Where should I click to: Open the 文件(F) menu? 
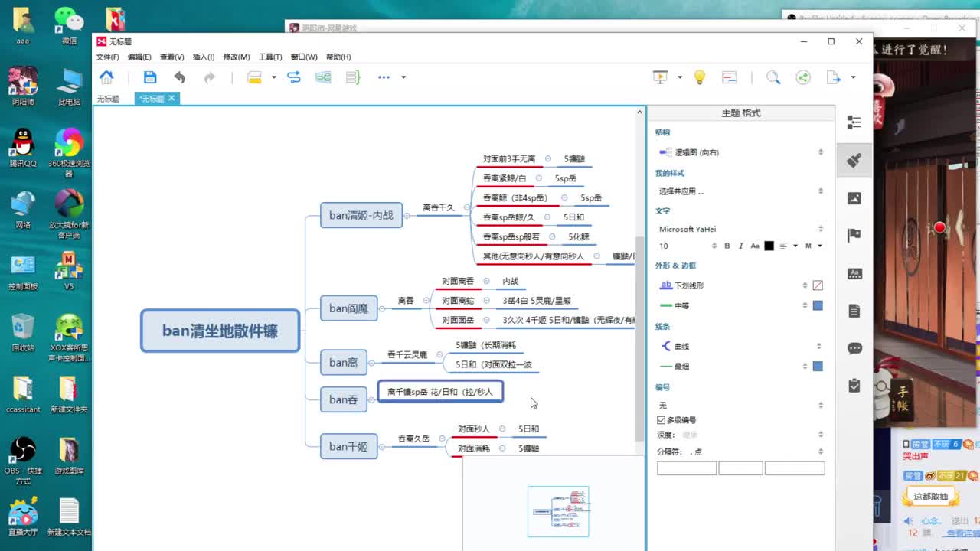[107, 57]
